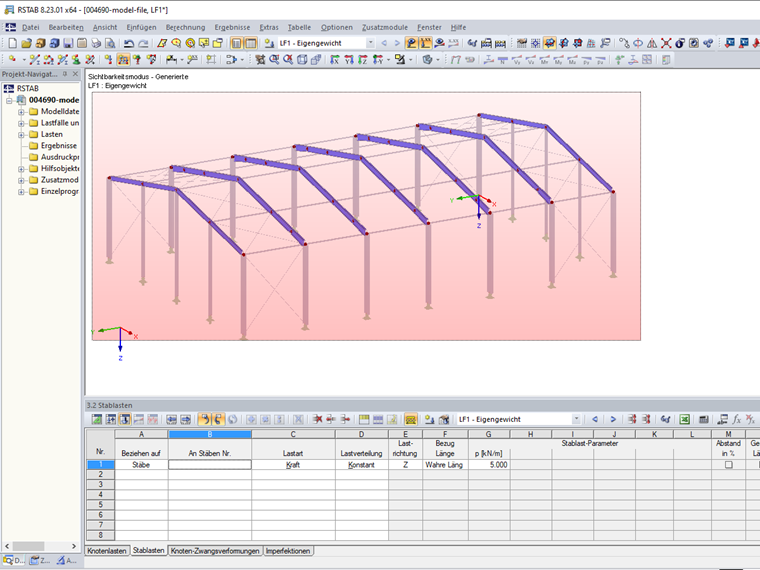Click the Kraft load type cell
The width and height of the screenshot is (760, 570).
[x=293, y=464]
